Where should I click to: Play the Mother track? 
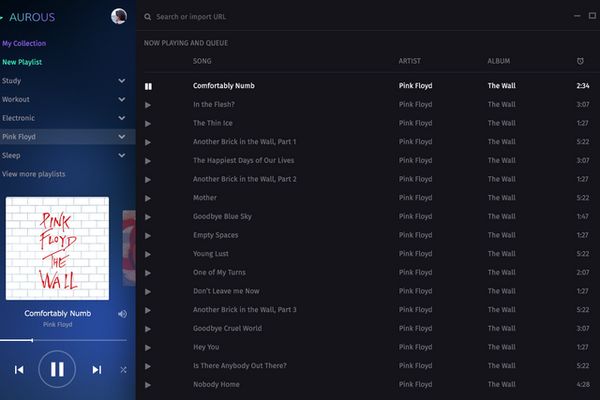pos(148,198)
